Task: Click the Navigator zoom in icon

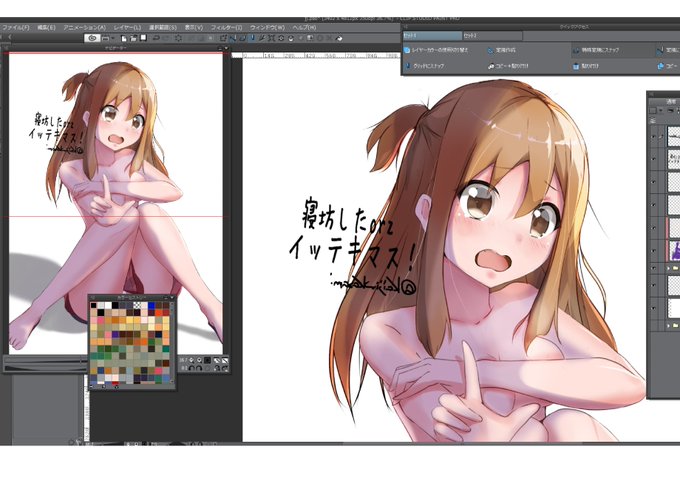Action: point(199,360)
